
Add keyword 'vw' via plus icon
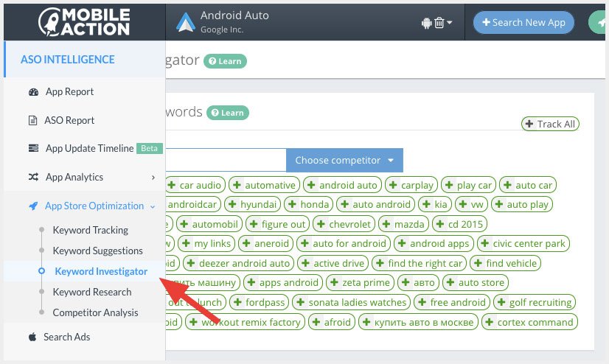pyautogui.click(x=462, y=204)
